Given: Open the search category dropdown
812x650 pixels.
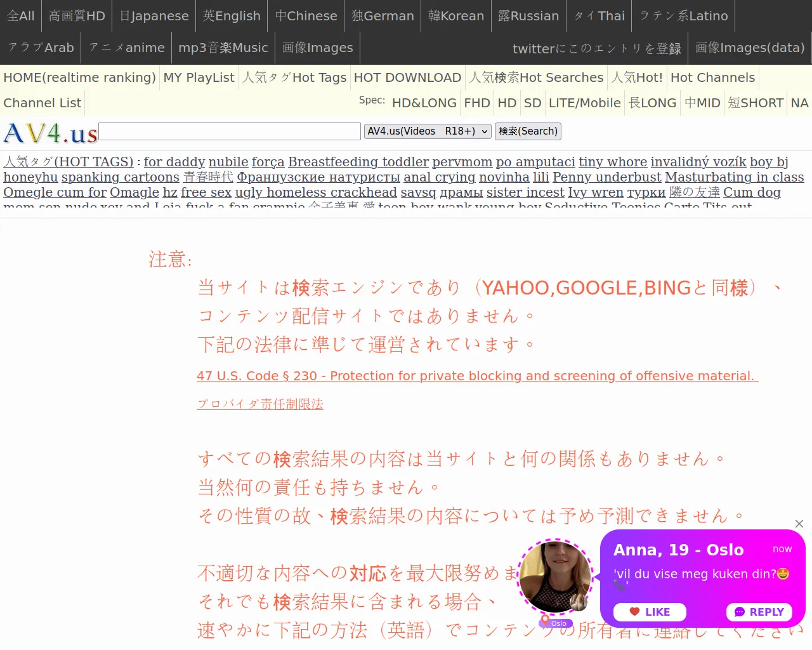Looking at the screenshot, I should [428, 131].
